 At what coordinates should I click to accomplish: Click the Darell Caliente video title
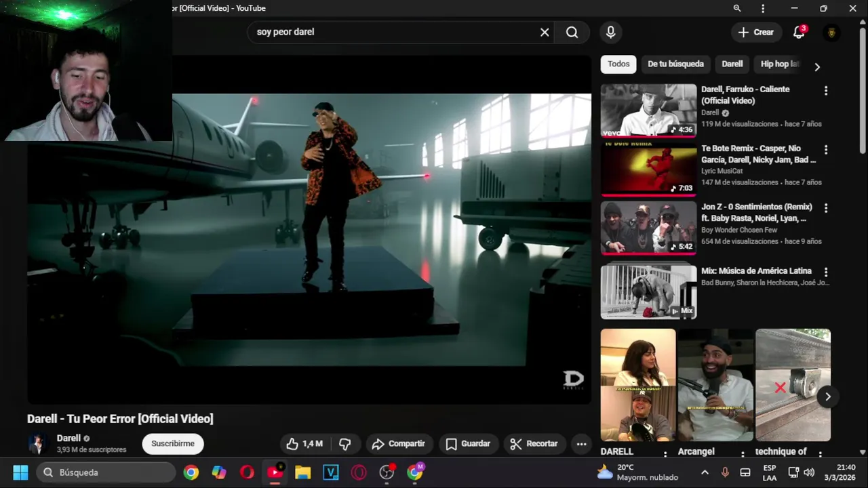point(745,95)
